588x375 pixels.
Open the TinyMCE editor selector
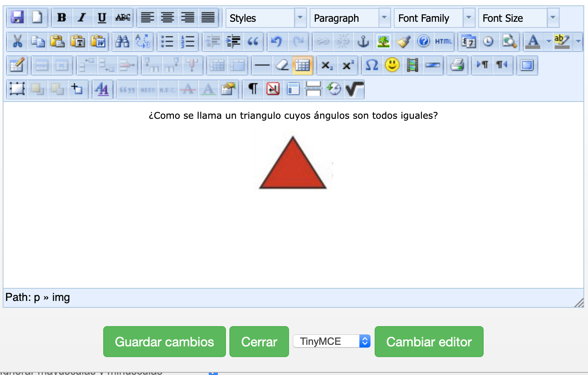coord(331,341)
